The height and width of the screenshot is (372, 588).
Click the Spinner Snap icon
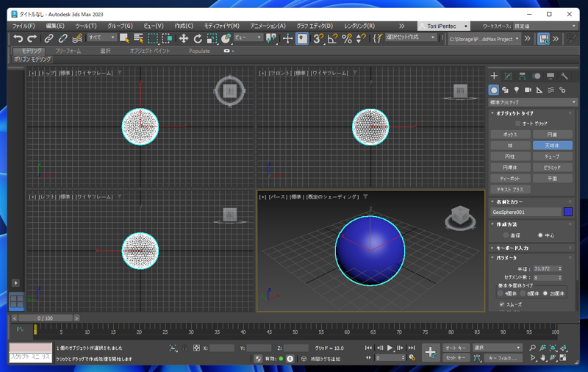pos(361,38)
